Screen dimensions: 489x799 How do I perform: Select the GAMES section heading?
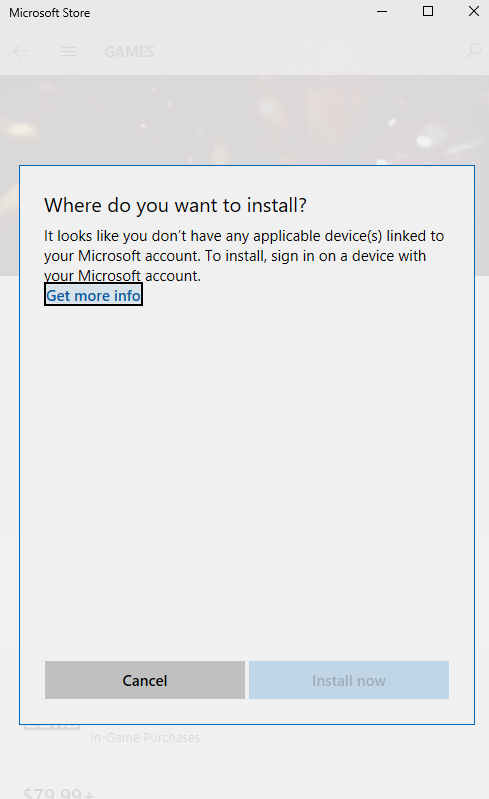point(129,51)
